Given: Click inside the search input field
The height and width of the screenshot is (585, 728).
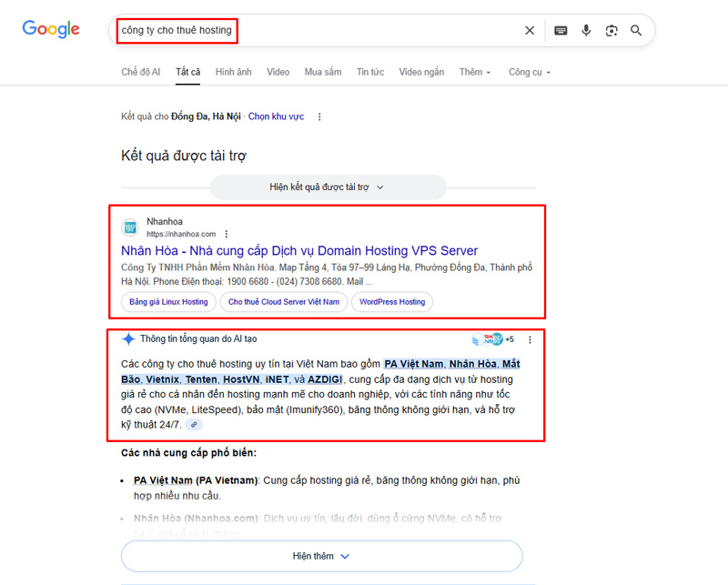Looking at the screenshot, I should [x=273, y=30].
